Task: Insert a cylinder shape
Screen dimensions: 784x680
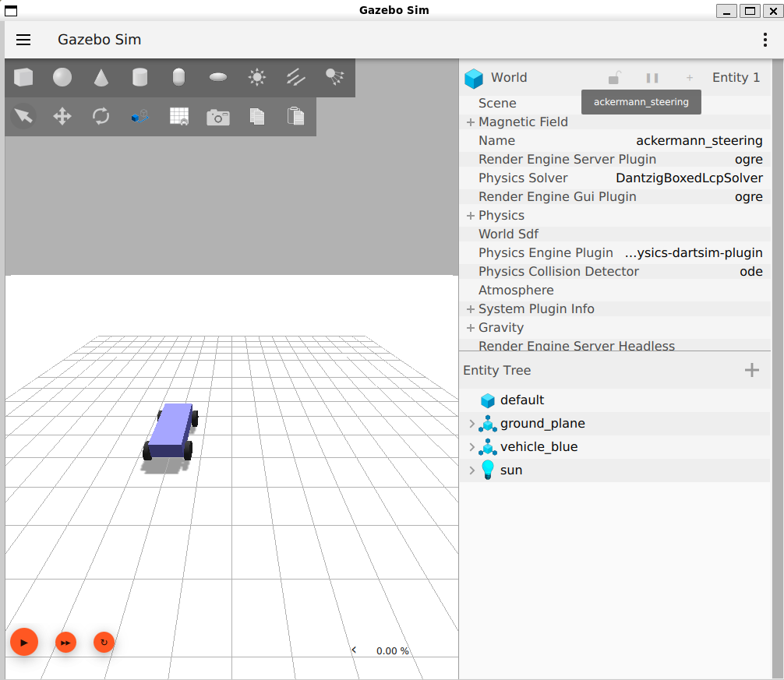Action: click(139, 77)
